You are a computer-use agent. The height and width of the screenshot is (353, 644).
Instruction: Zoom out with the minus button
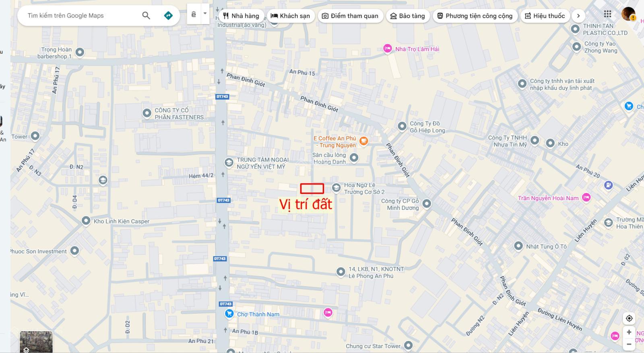(629, 344)
